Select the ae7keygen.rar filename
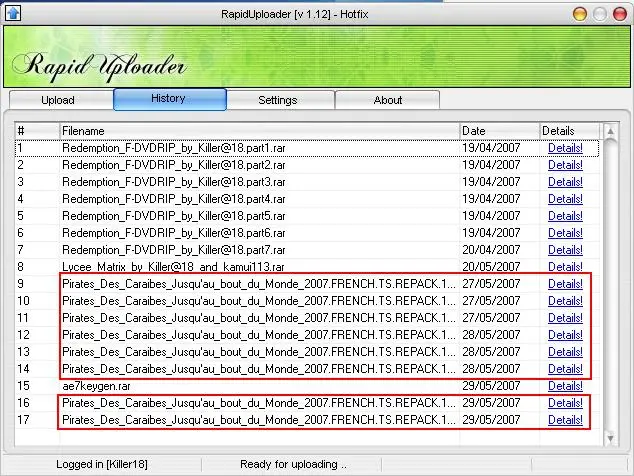634x476 pixels. pos(96,386)
